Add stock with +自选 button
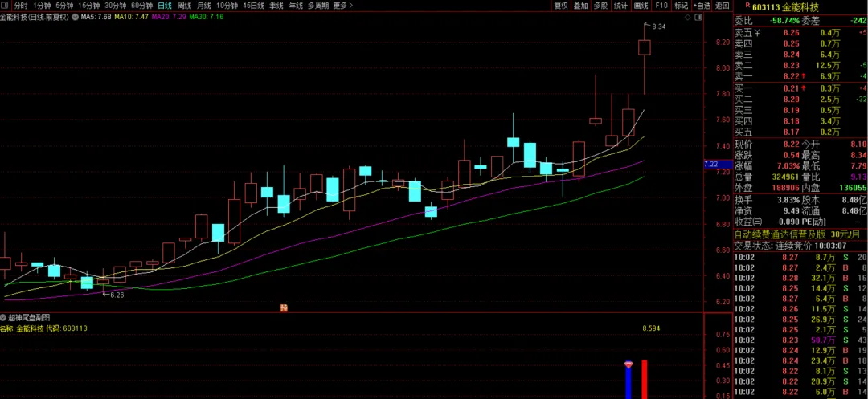868x399 pixels. click(702, 6)
